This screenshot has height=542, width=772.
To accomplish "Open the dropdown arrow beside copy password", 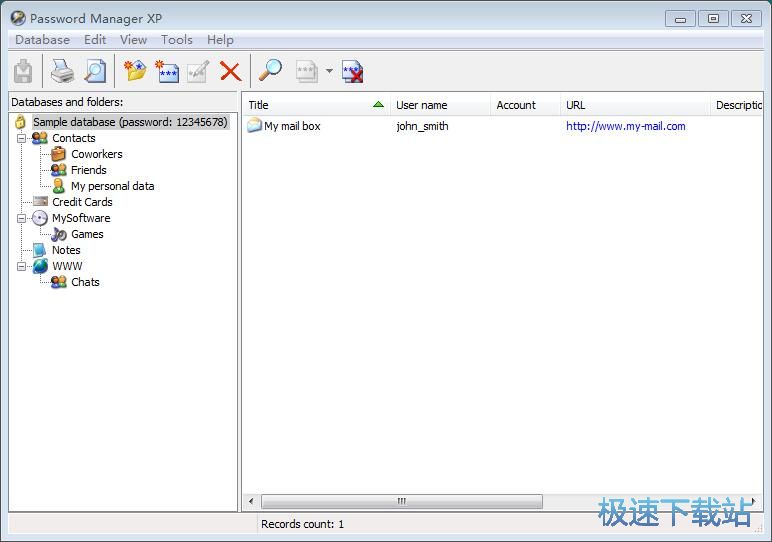I will [329, 71].
